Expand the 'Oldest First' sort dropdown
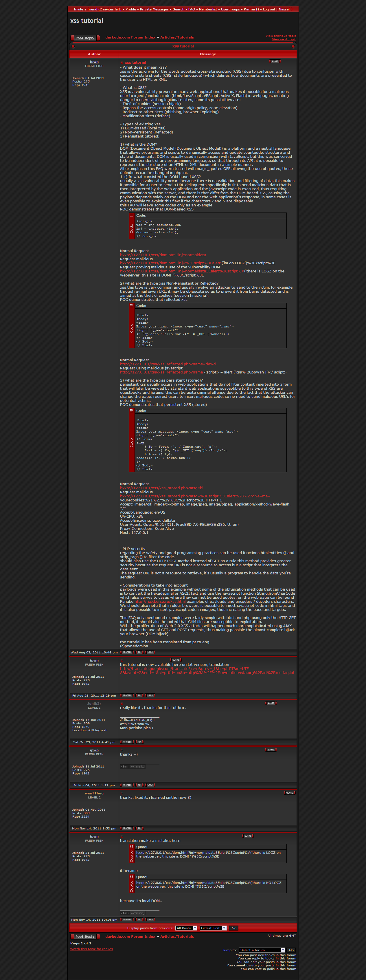This screenshot has width=366, height=980. tap(213, 928)
